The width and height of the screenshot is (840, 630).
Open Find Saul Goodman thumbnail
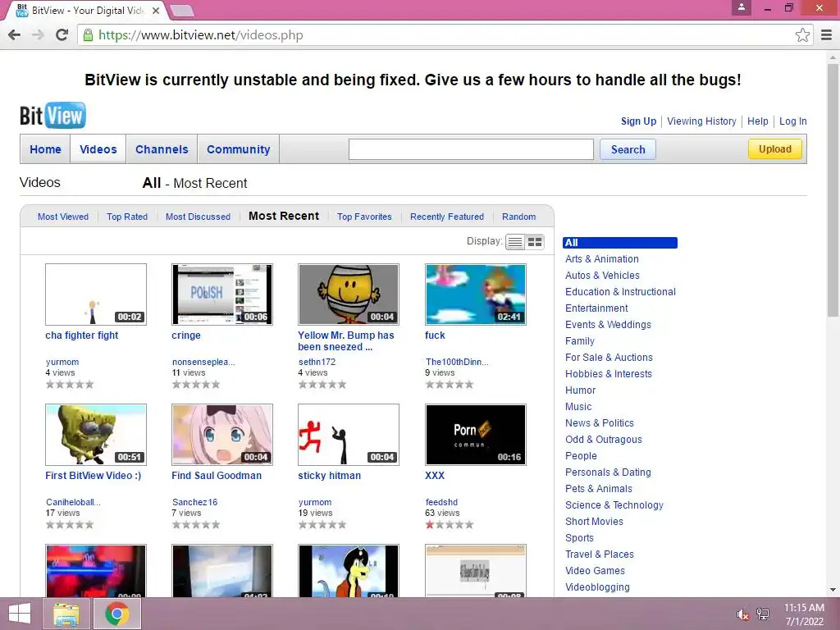click(222, 435)
